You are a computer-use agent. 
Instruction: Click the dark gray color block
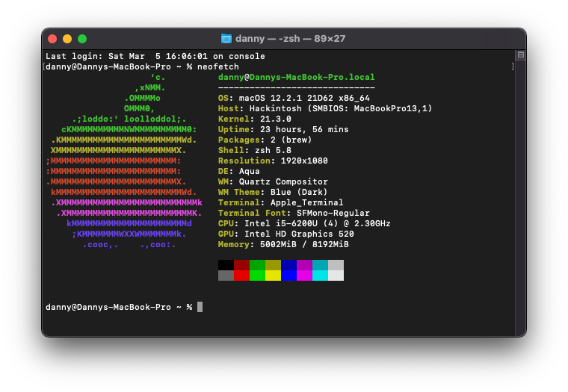[x=226, y=276]
